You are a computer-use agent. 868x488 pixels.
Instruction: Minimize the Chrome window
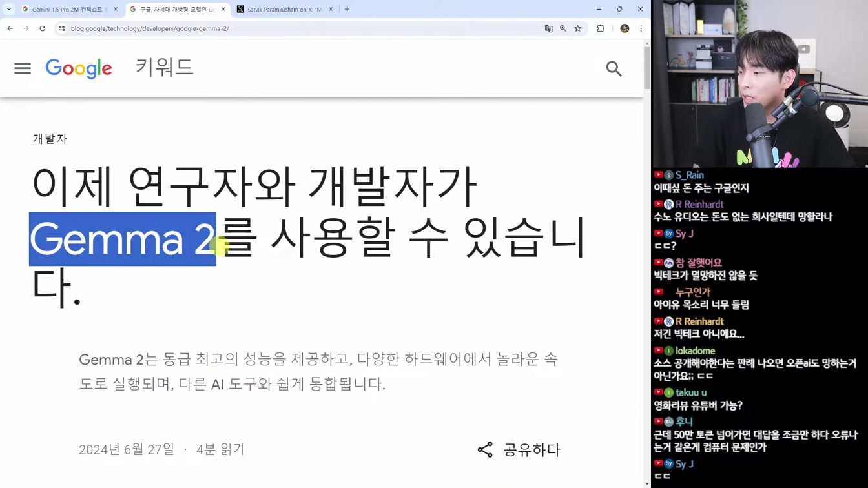tap(599, 9)
